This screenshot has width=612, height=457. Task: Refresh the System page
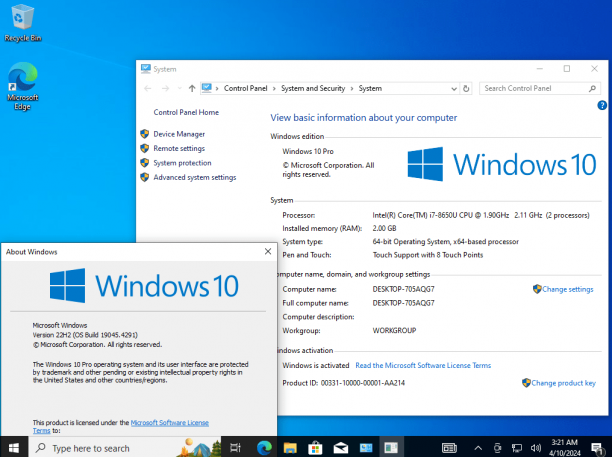pyautogui.click(x=466, y=89)
